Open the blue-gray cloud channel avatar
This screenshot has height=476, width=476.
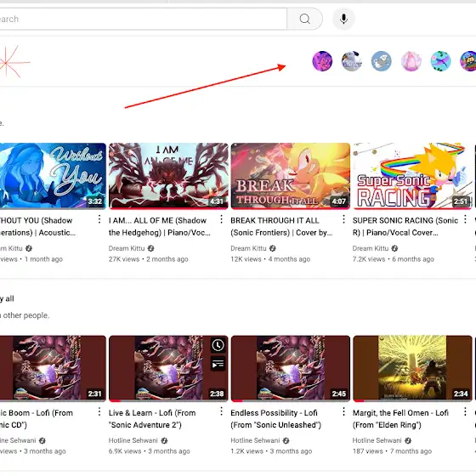click(x=382, y=61)
